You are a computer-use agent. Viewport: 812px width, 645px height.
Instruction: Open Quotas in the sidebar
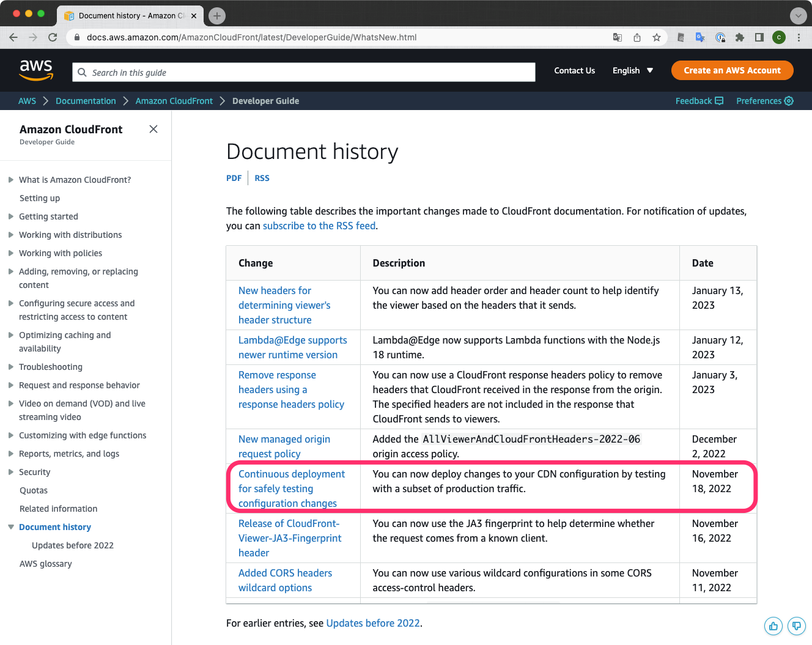point(34,490)
